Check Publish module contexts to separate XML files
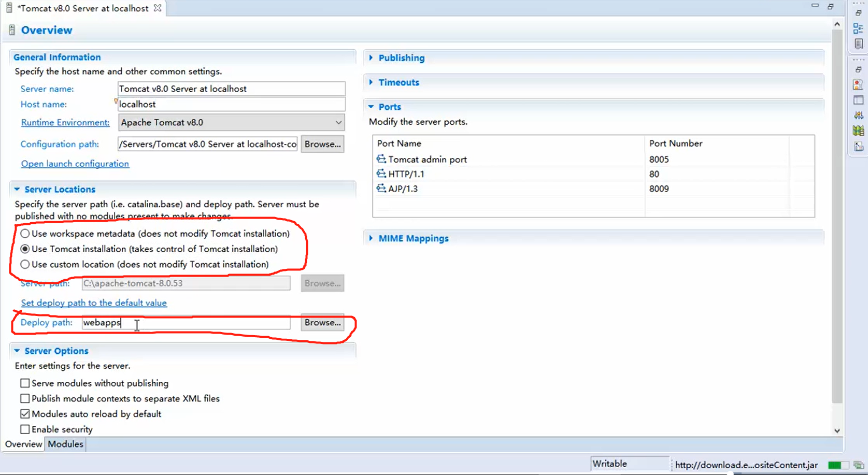The image size is (868, 475). click(25, 398)
